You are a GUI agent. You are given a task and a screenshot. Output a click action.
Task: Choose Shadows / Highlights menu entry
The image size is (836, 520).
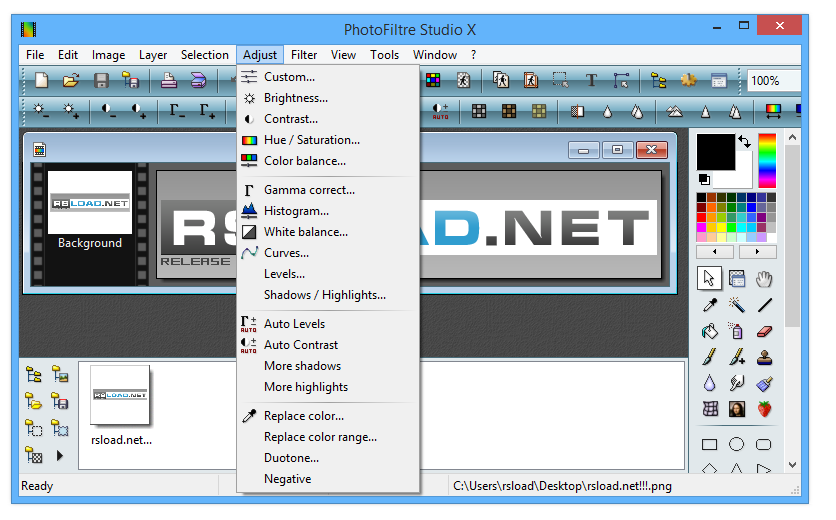328,295
